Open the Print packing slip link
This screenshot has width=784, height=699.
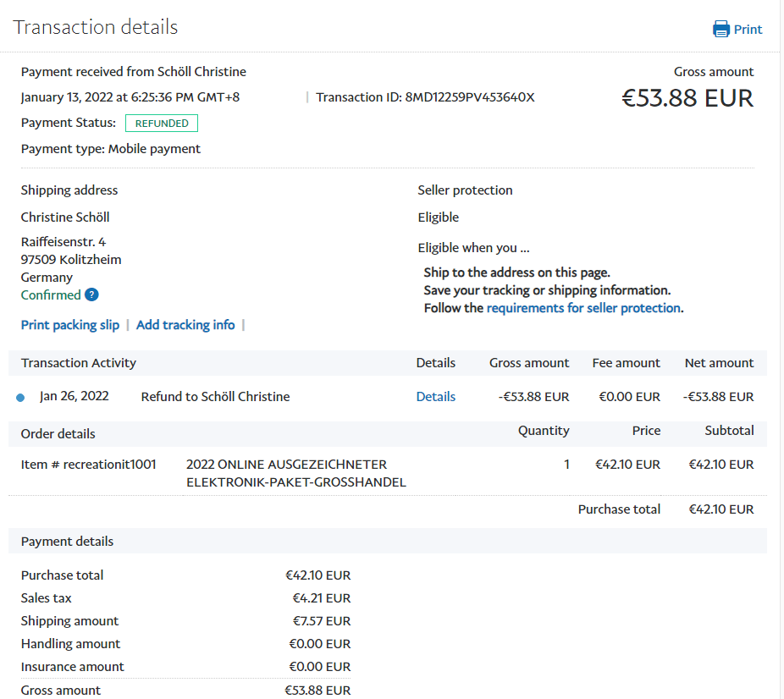point(70,325)
